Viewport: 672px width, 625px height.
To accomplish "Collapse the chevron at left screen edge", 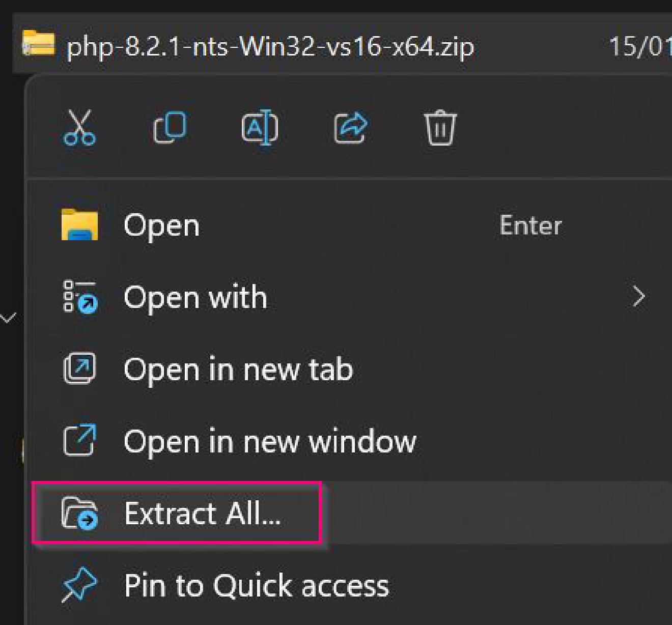I will [x=7, y=317].
